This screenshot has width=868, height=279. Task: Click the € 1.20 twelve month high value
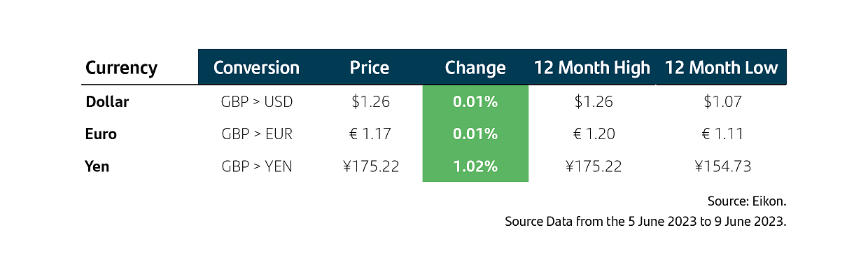click(593, 134)
